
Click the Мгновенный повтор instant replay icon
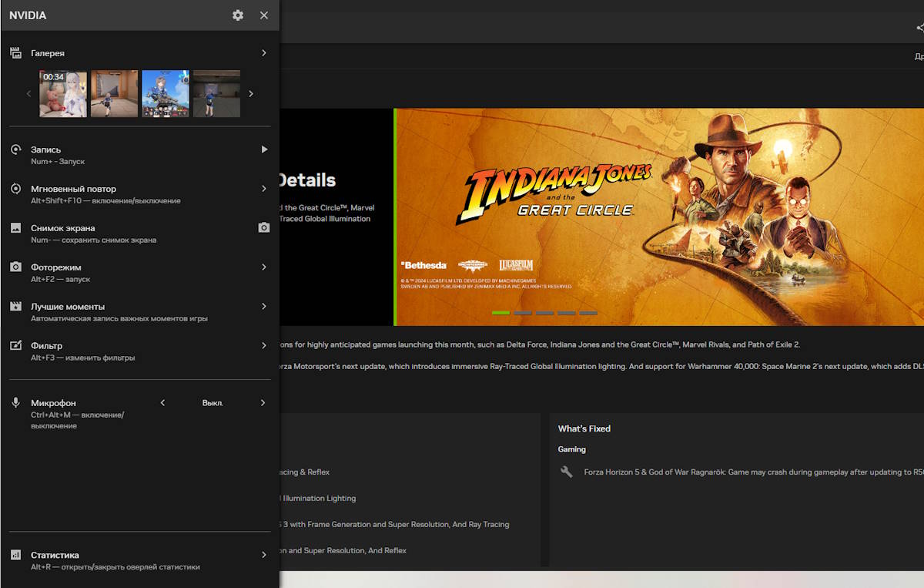[x=15, y=189]
